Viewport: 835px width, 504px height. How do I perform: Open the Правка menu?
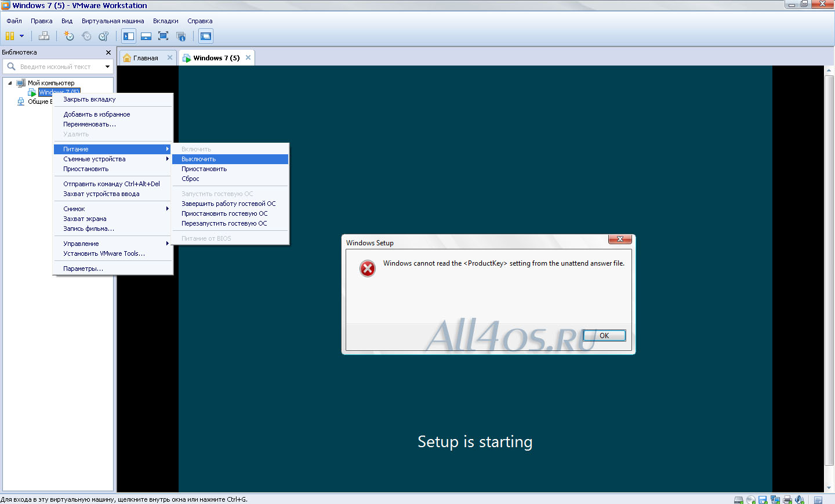pos(42,21)
